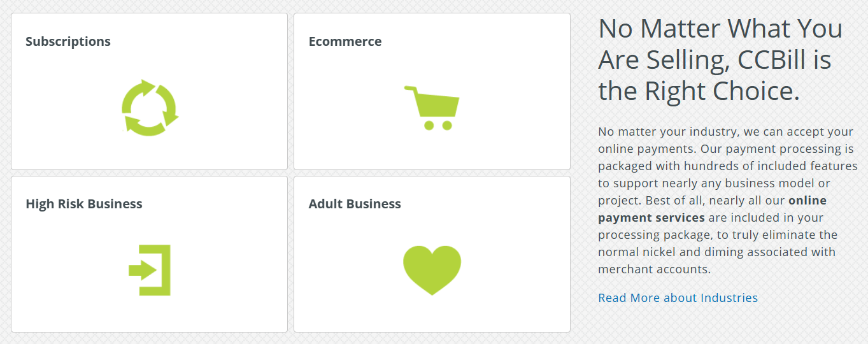Click the green circular arrows Subscriptions icon
The image size is (868, 344).
point(150,108)
